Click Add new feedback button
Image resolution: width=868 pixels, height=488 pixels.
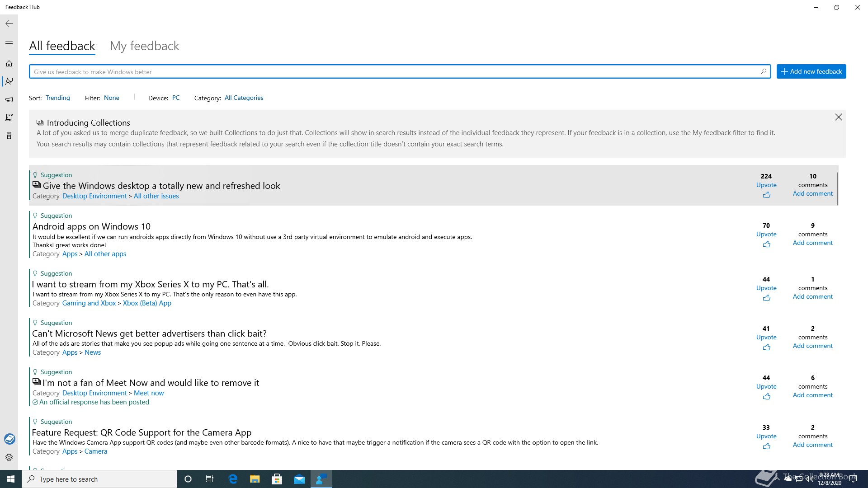(x=811, y=71)
